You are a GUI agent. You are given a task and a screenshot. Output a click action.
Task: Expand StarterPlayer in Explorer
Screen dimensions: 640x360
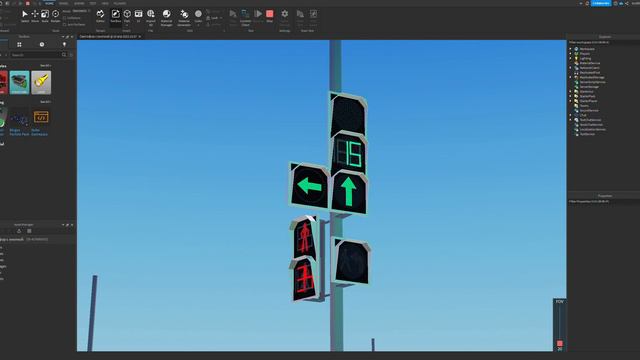click(x=571, y=101)
